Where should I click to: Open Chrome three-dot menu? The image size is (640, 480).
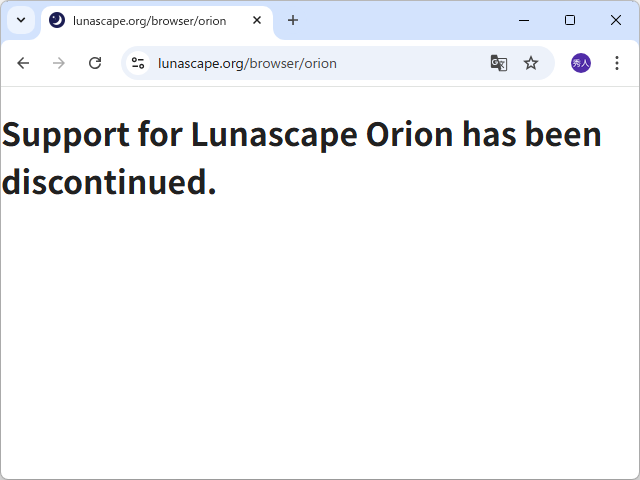pos(617,63)
